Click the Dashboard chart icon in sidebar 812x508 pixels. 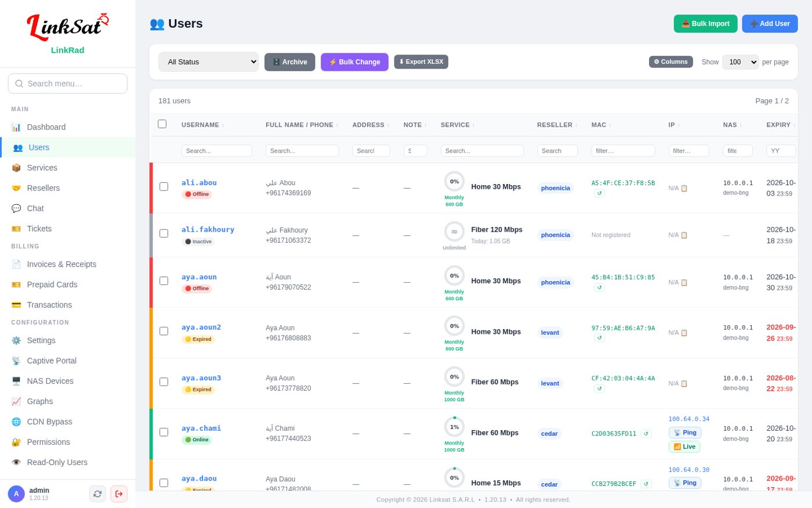[x=16, y=127]
